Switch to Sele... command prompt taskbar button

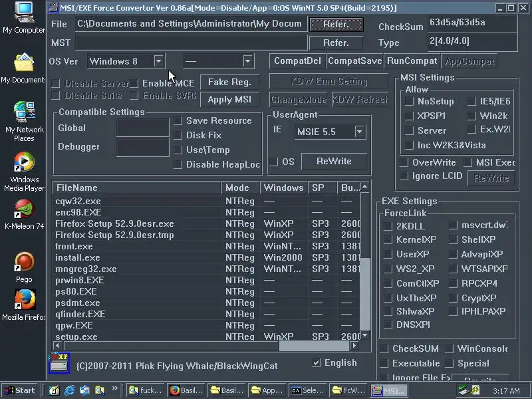coord(308,390)
